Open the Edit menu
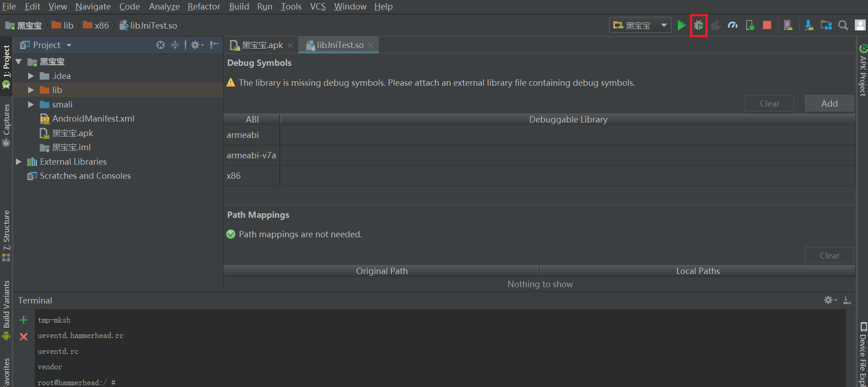The width and height of the screenshot is (868, 387). click(32, 6)
